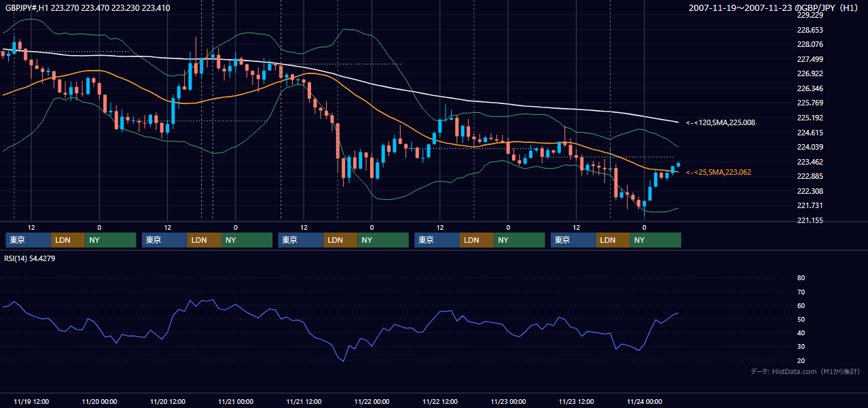
Task: Click the 227.499 price axis label
Action: point(810,59)
